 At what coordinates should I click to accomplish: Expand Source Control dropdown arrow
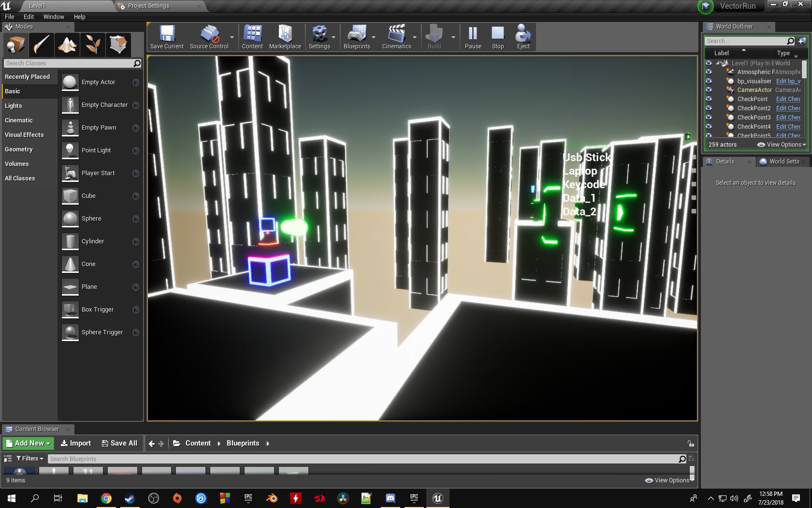[x=232, y=37]
